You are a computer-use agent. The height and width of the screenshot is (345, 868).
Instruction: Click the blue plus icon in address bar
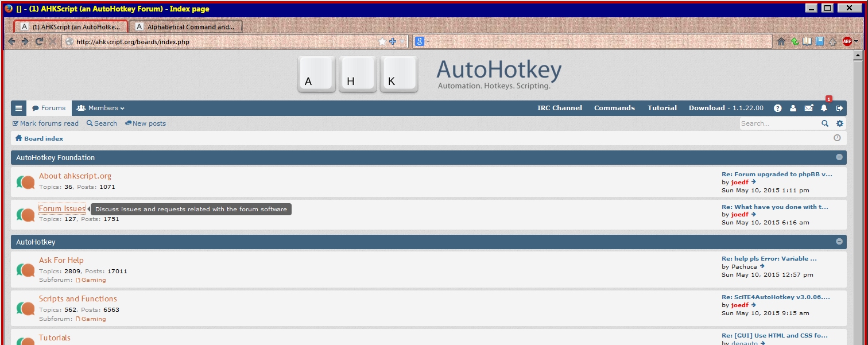(393, 41)
